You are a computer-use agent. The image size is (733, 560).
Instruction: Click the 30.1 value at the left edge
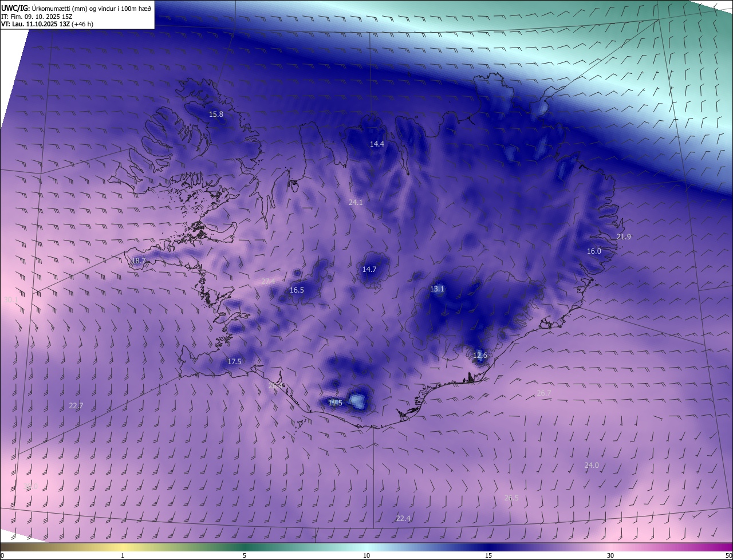pyautogui.click(x=11, y=300)
